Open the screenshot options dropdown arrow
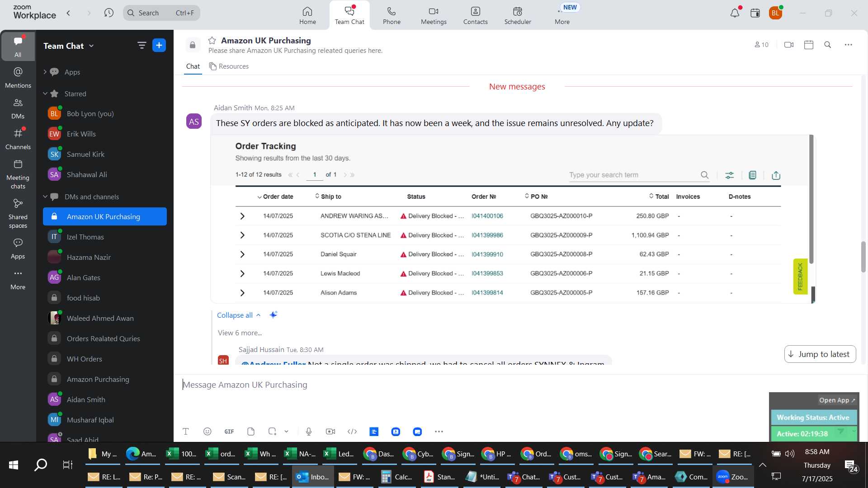 [x=287, y=432]
